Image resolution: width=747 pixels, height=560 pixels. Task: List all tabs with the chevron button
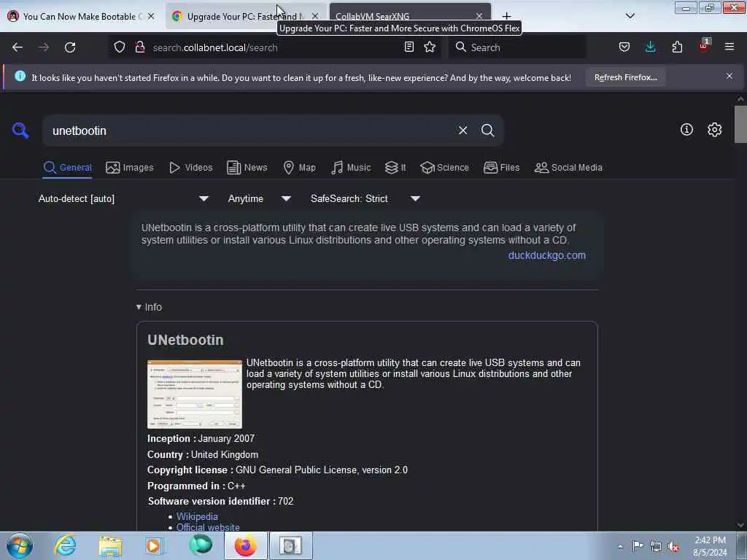tap(630, 16)
